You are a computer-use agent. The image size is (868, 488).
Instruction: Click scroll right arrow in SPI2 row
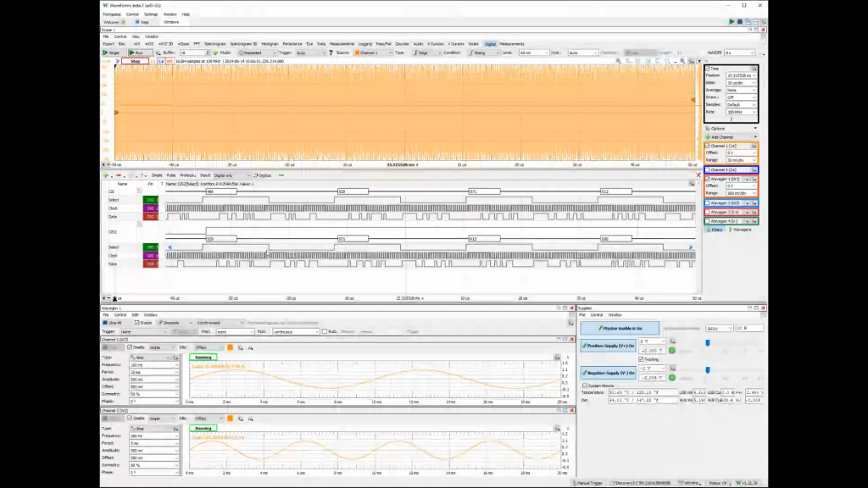point(690,247)
